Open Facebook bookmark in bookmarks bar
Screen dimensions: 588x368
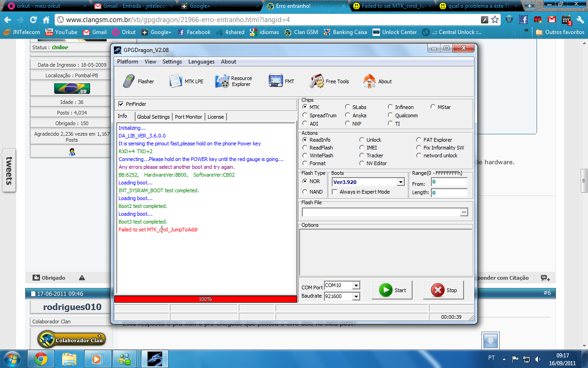[194, 32]
